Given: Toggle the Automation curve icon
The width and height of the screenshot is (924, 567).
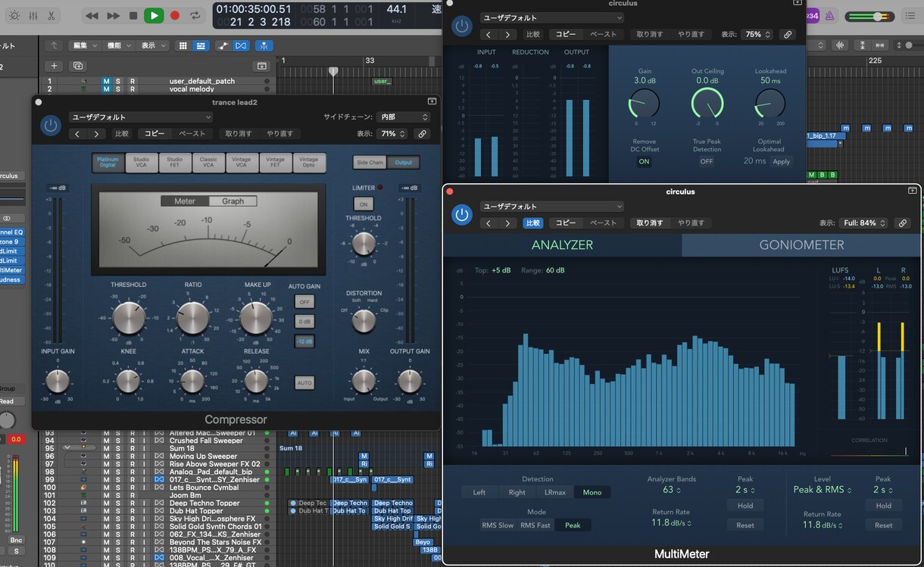Looking at the screenshot, I should [223, 45].
